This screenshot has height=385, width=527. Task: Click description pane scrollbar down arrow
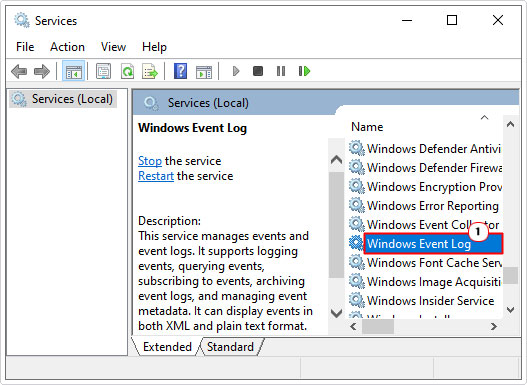(x=336, y=313)
